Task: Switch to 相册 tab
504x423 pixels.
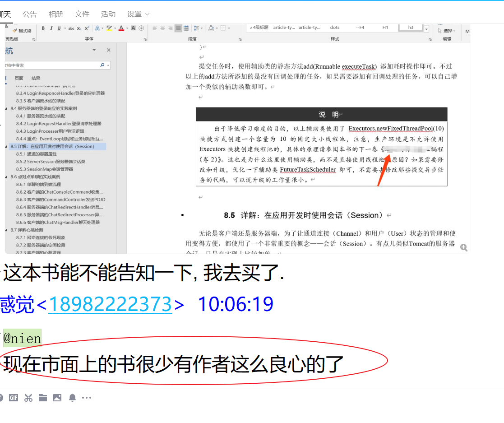Action: (x=55, y=14)
